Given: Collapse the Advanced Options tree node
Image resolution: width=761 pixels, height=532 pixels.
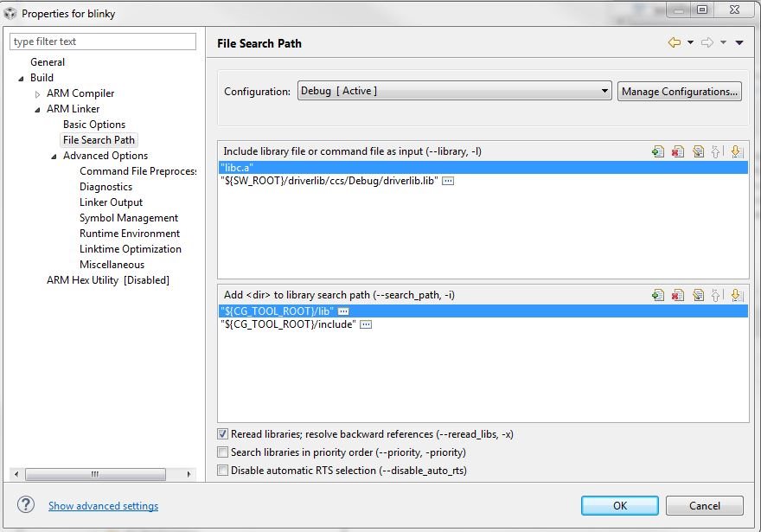Looking at the screenshot, I should [54, 157].
